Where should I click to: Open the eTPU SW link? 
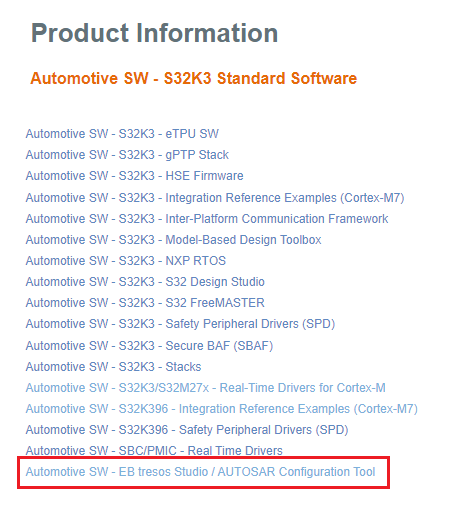(122, 134)
